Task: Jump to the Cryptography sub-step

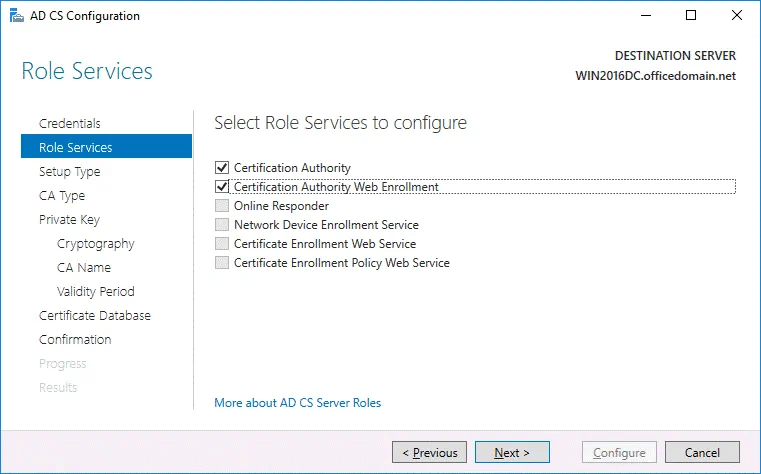Action: [x=95, y=243]
